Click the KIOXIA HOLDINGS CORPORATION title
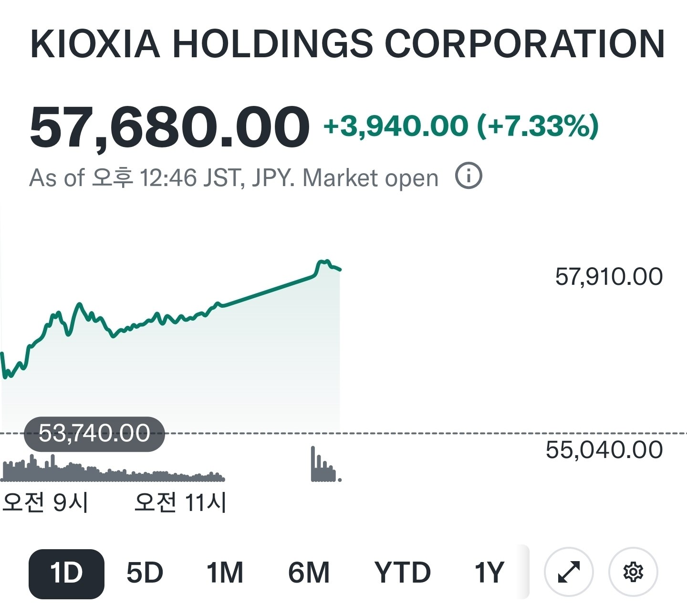This screenshot has width=687, height=616. click(x=347, y=44)
